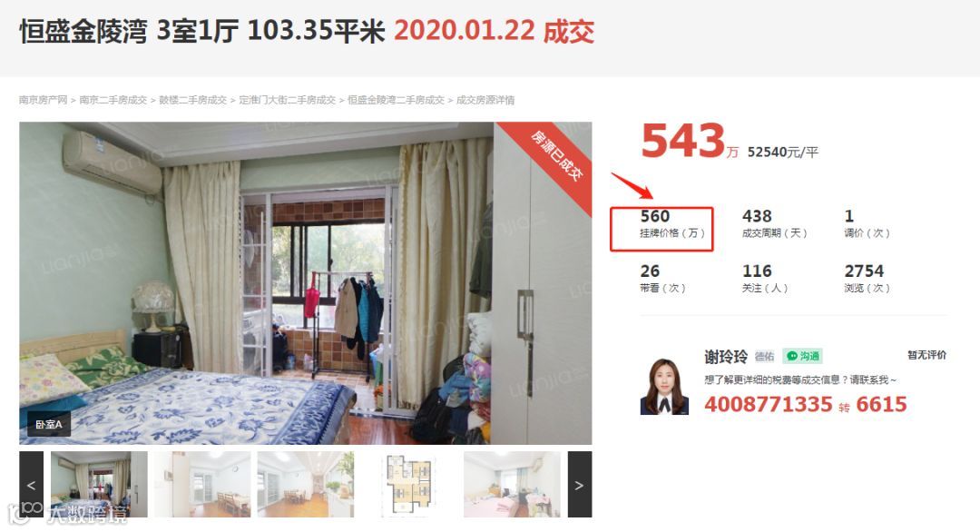
Task: Click the 卧室A photo label
Action: 48,425
